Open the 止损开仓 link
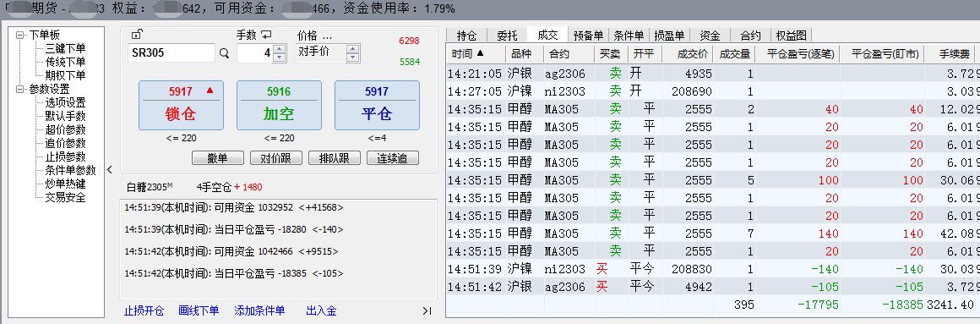This screenshot has height=324, width=980. [144, 310]
